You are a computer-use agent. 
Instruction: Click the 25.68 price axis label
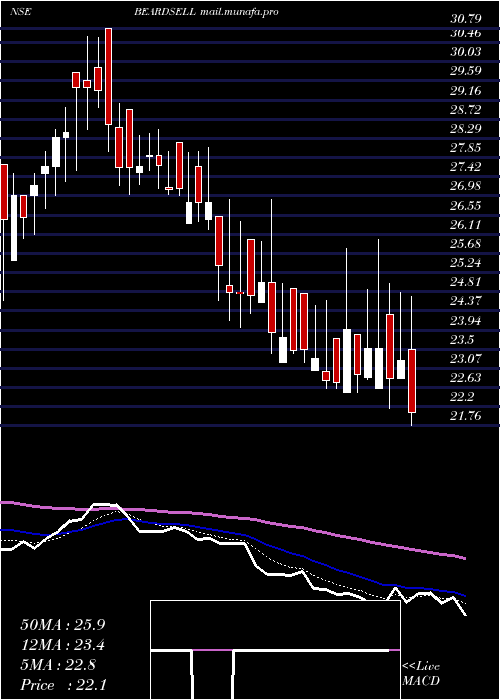click(x=466, y=244)
